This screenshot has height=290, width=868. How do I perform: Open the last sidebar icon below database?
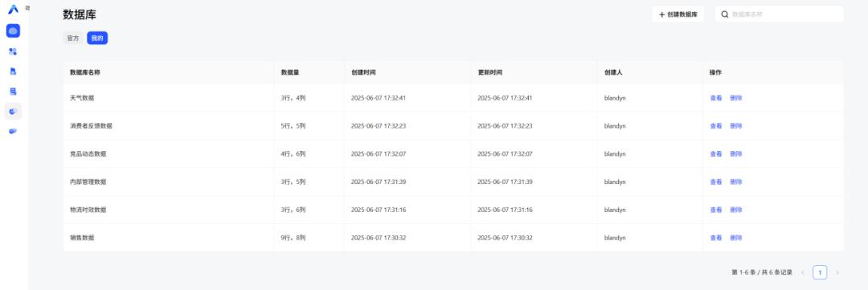point(13,131)
